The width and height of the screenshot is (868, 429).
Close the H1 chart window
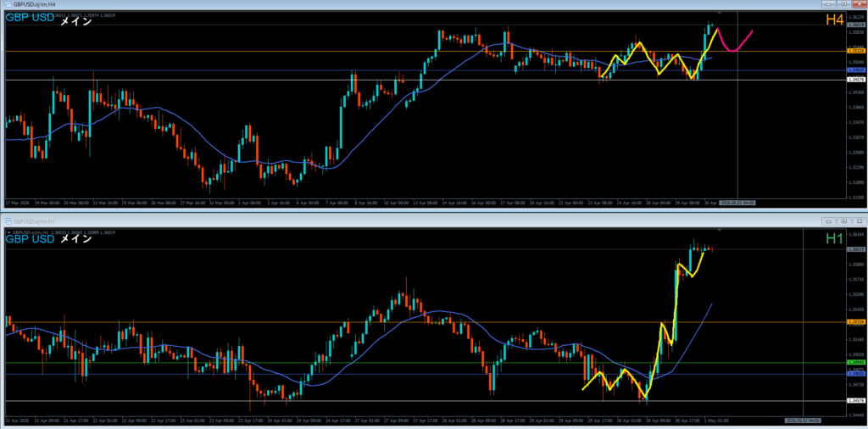click(858, 220)
